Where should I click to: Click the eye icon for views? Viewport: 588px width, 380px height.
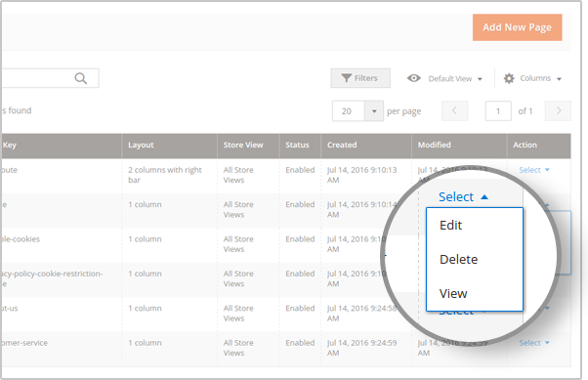[413, 78]
